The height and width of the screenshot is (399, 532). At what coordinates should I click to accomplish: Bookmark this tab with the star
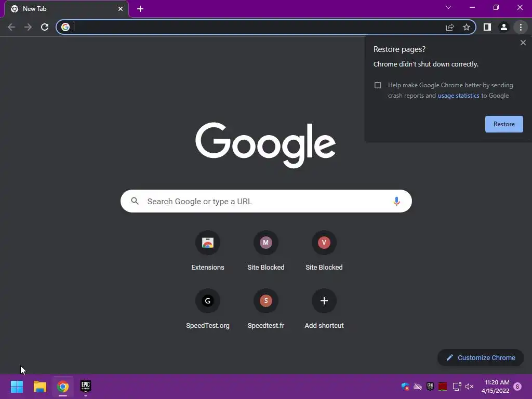point(467,27)
